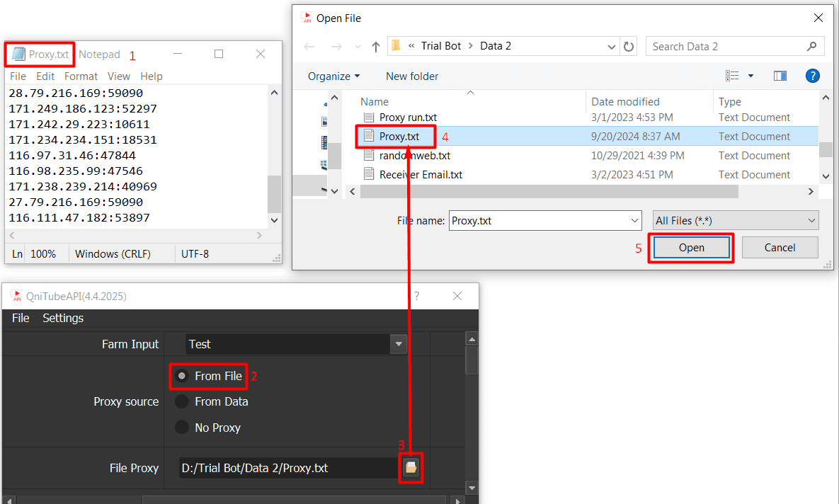Click the yellow folder icon in the address bar

tap(396, 46)
